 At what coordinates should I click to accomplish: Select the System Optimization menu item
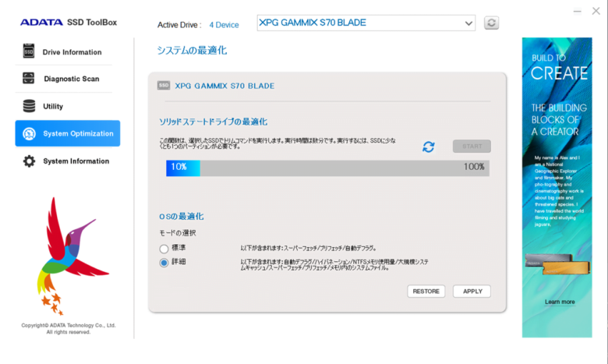68,133
